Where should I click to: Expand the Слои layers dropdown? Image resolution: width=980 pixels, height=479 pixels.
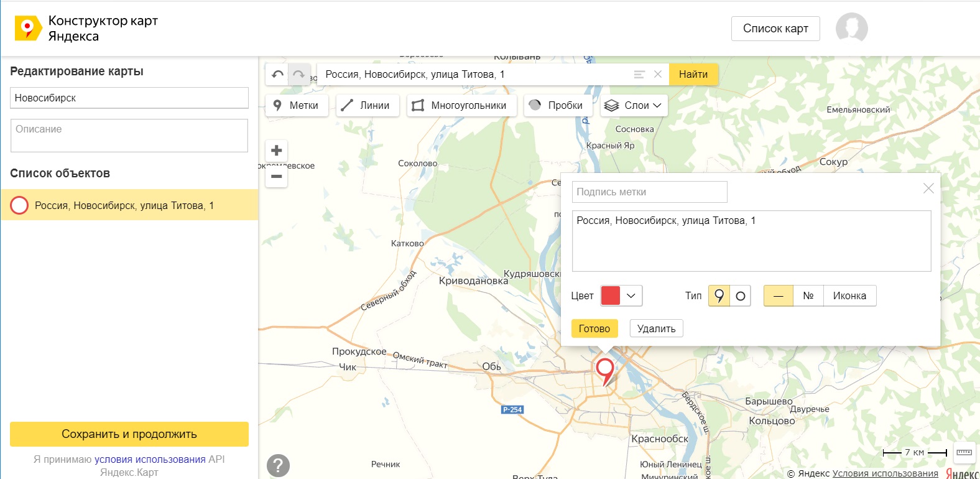point(634,106)
